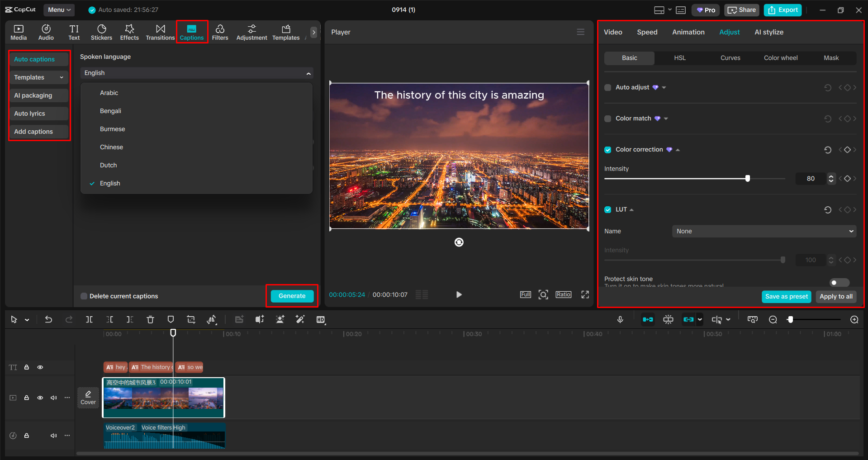The height and width of the screenshot is (460, 868).
Task: Click the Apply to all button
Action: tap(835, 296)
